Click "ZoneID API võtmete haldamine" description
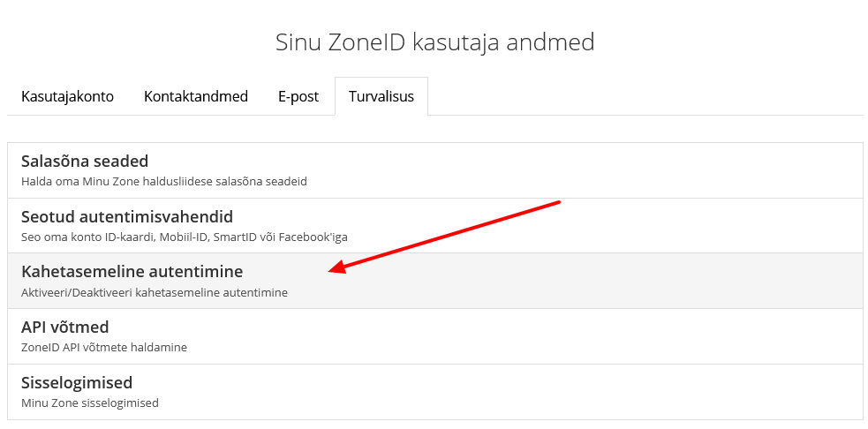Image resolution: width=868 pixels, height=429 pixels. click(104, 347)
